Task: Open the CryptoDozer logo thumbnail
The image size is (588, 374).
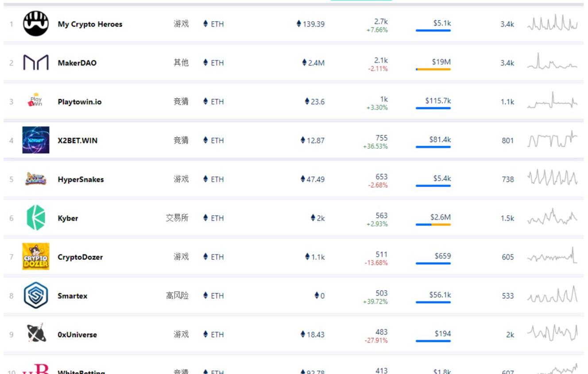Action: (x=36, y=257)
